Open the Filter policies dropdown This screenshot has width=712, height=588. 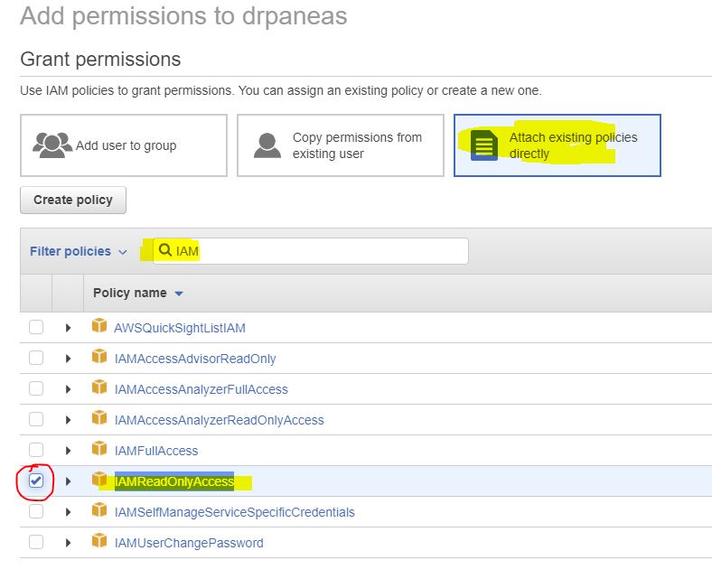click(78, 251)
